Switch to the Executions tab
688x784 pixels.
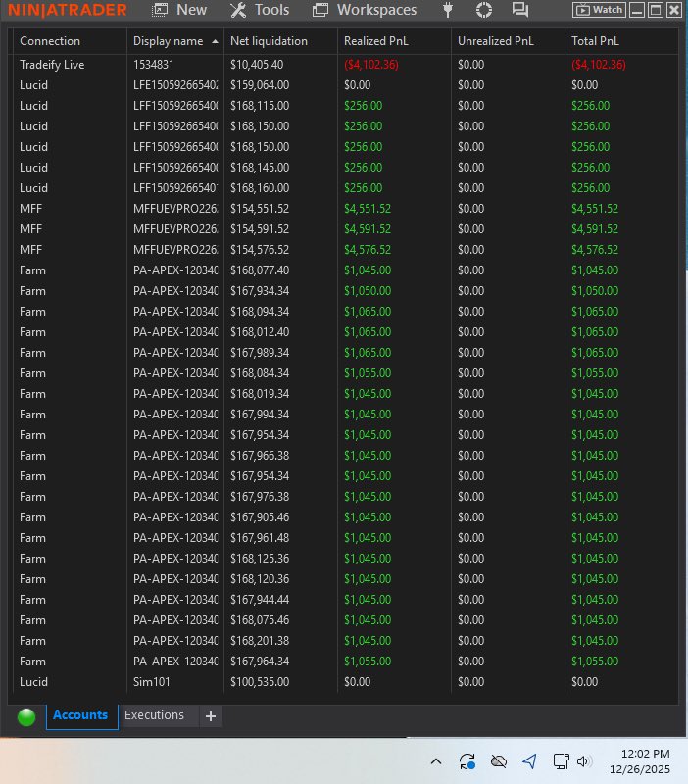[154, 715]
